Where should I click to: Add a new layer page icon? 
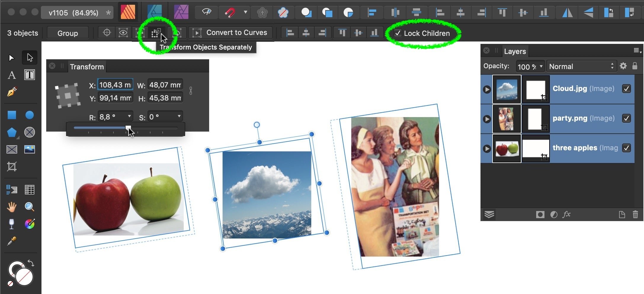point(622,214)
